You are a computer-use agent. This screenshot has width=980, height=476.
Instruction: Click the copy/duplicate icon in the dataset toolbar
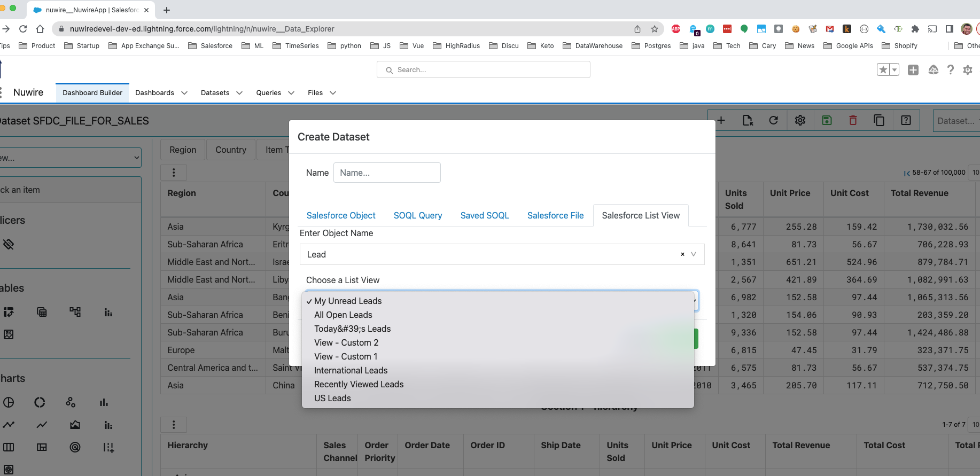879,120
